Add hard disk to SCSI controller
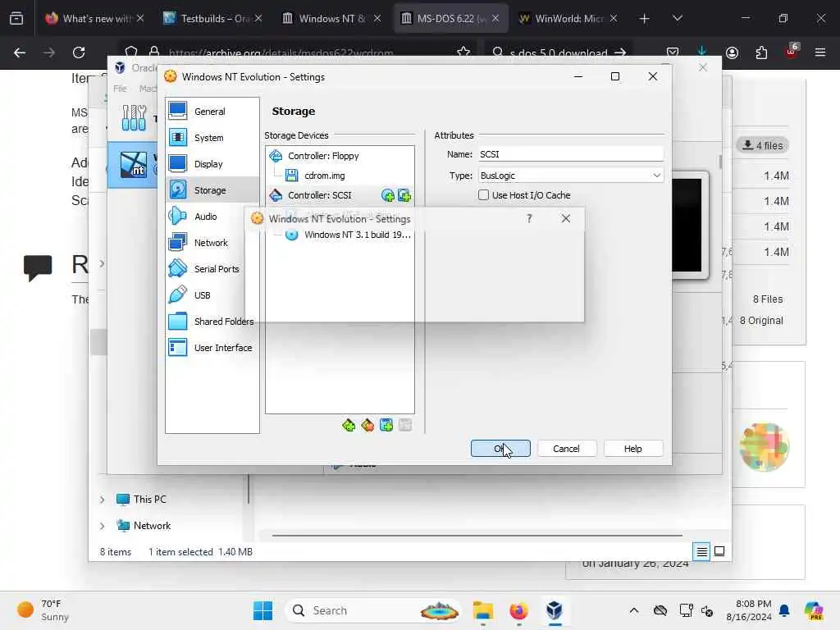The height and width of the screenshot is (630, 840). [404, 195]
